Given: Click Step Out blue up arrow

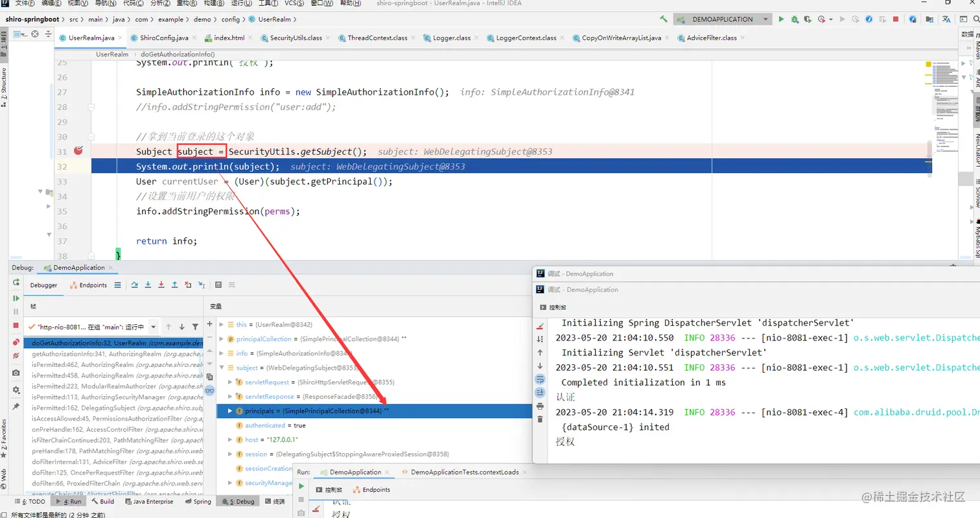Looking at the screenshot, I should [x=174, y=285].
